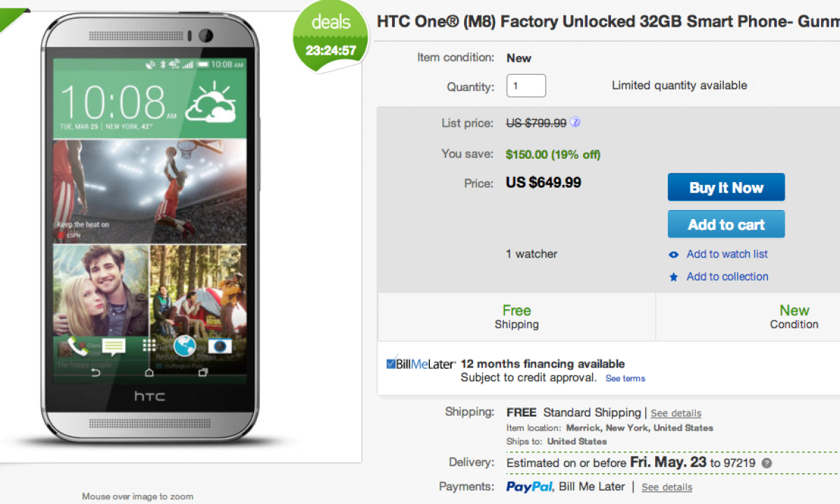
Task: Click the HTC One product photo to zoom
Action: click(x=150, y=231)
